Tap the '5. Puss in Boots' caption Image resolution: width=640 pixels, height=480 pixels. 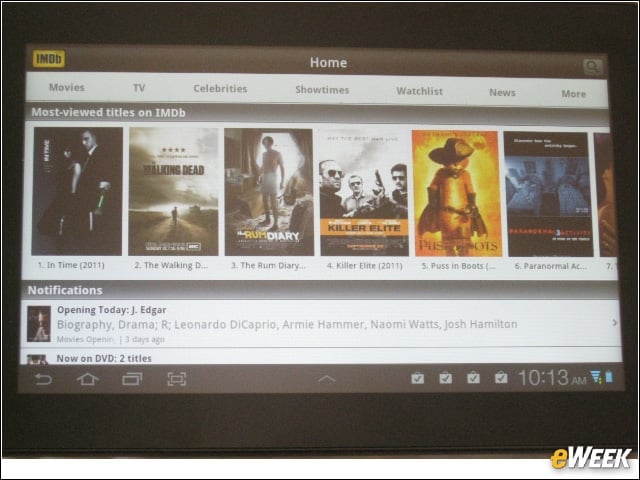click(x=458, y=266)
